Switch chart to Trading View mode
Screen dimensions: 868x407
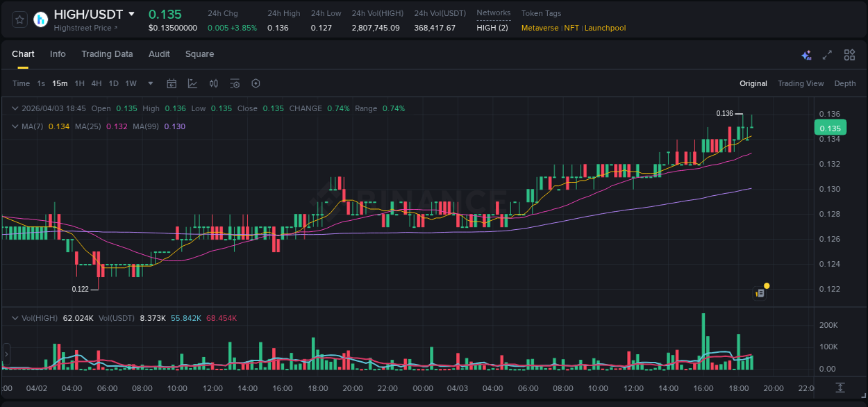(x=801, y=83)
